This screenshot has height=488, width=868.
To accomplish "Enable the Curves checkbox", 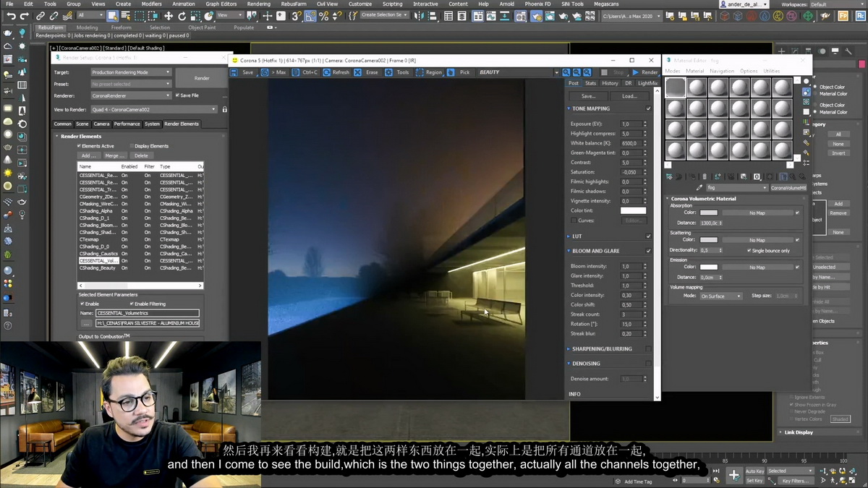I will coord(574,221).
